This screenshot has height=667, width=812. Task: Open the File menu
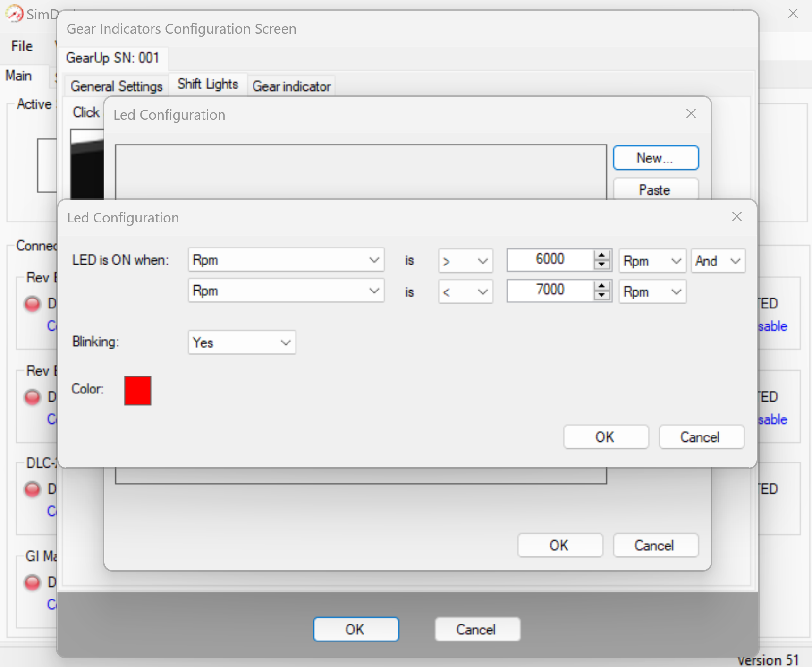(x=22, y=46)
